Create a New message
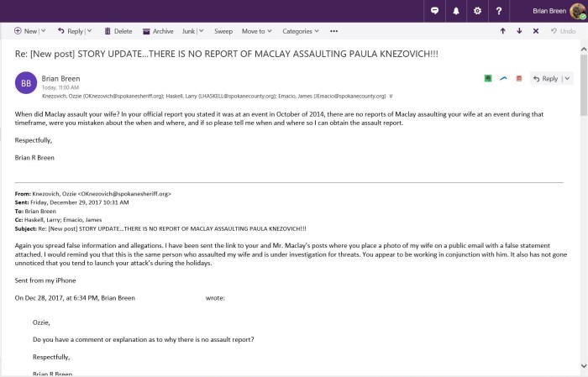Image resolution: width=588 pixels, height=377 pixels. click(25, 31)
